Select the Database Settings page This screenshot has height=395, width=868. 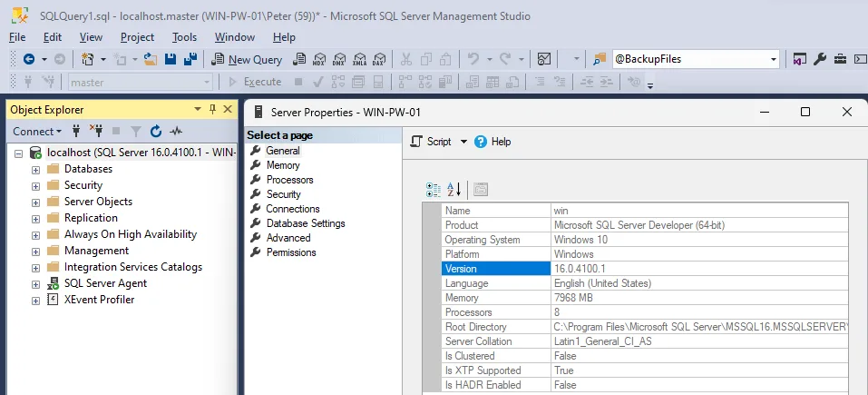pyautogui.click(x=306, y=223)
